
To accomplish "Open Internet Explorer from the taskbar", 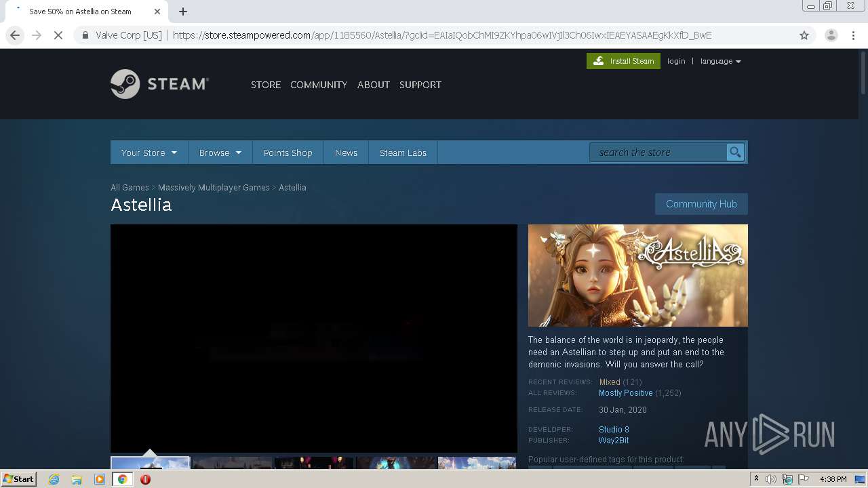I will point(54,479).
